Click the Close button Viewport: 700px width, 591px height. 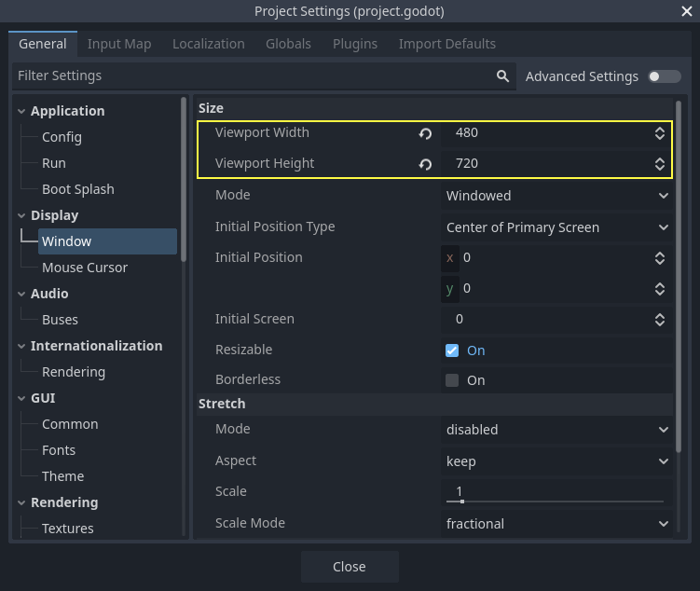coord(350,567)
